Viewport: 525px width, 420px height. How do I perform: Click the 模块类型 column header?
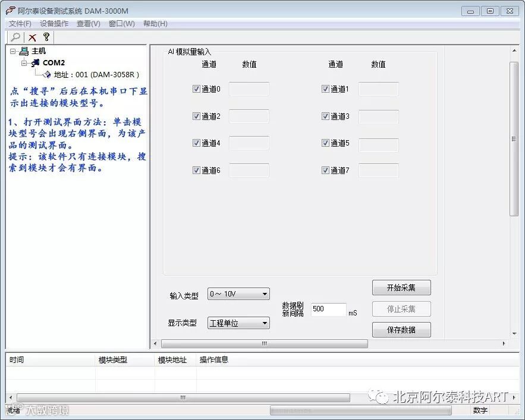(x=125, y=360)
